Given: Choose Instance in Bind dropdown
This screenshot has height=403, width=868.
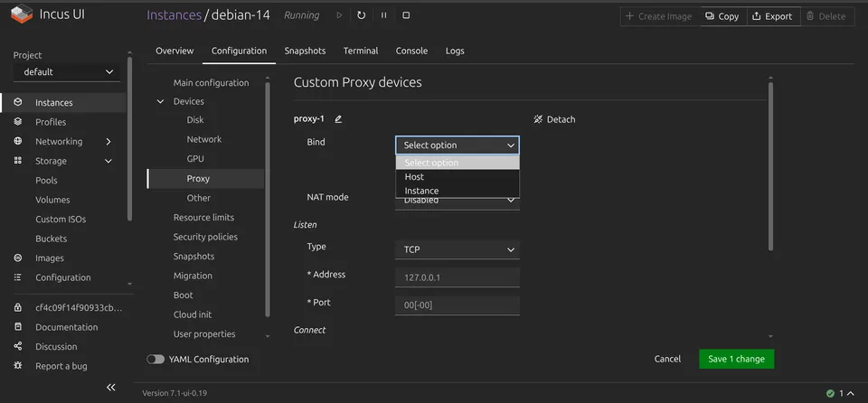Looking at the screenshot, I should coord(458,191).
